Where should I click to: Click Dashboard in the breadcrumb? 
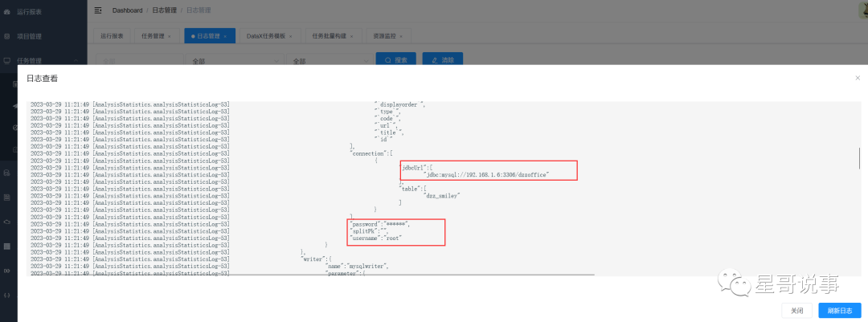127,10
